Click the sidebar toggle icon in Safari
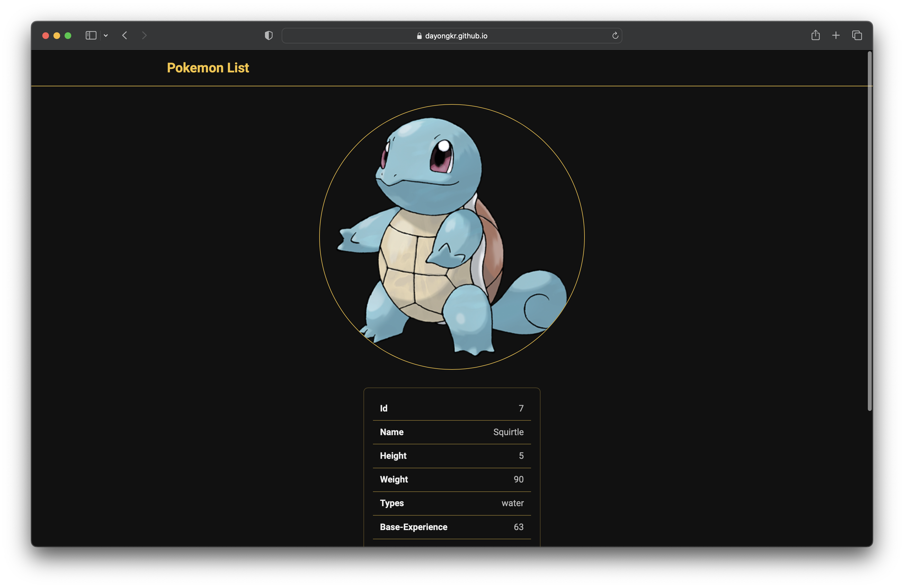The height and width of the screenshot is (588, 904). (x=92, y=36)
